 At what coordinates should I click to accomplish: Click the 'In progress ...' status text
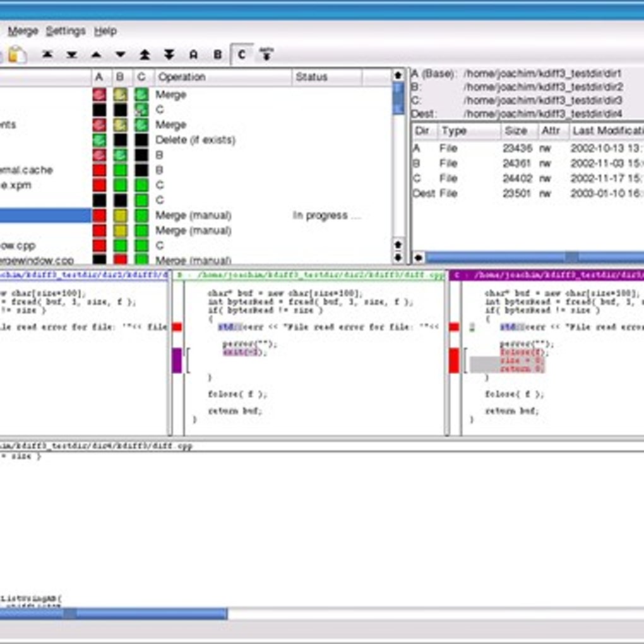point(326,216)
